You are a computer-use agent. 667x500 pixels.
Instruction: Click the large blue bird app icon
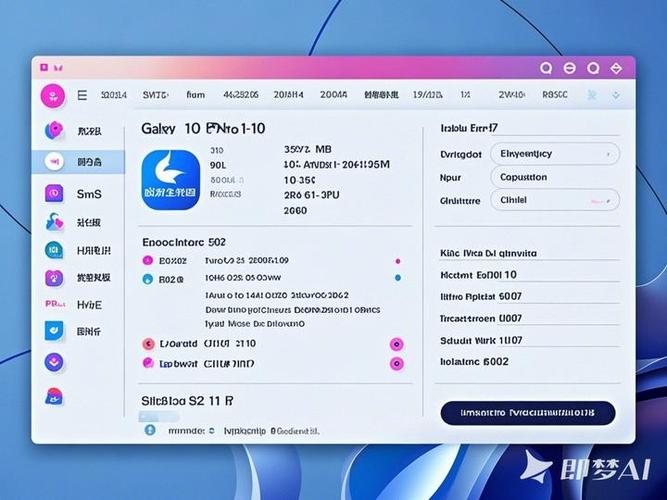pos(171,180)
